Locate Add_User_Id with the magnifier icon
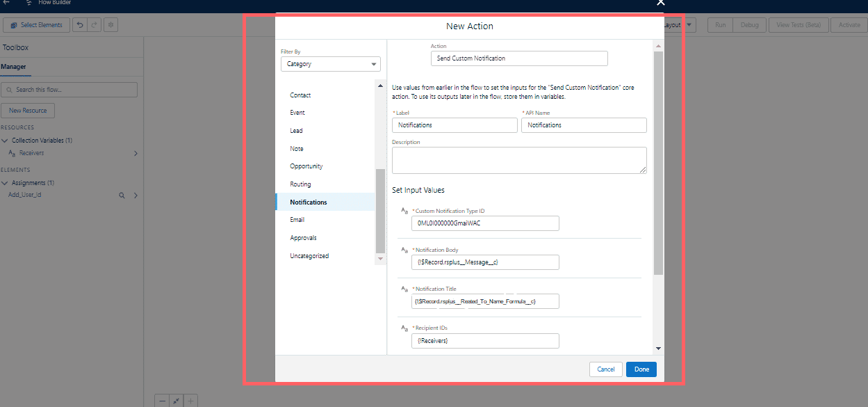The width and height of the screenshot is (868, 407). pyautogui.click(x=122, y=195)
